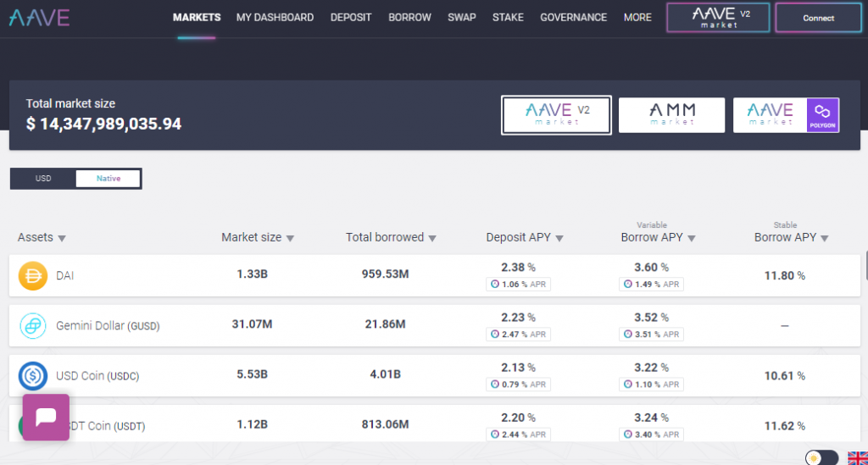Click reward icon beside USDT 3.40 % APR
The width and height of the screenshot is (868, 465).
(628, 435)
